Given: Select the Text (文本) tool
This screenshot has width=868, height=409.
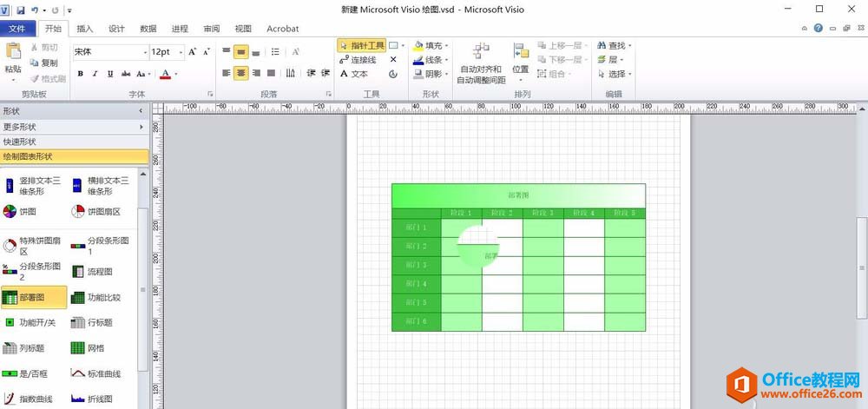Looking at the screenshot, I should pyautogui.click(x=354, y=74).
